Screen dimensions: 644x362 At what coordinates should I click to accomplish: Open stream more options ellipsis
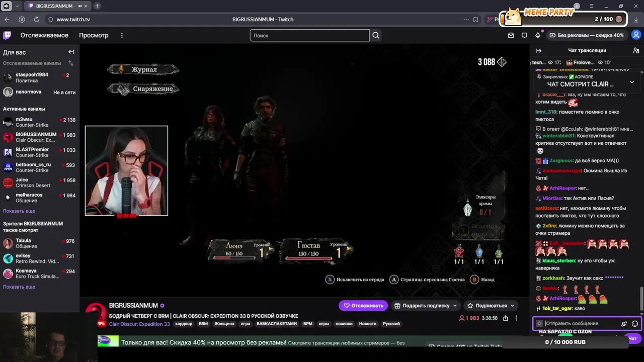(x=516, y=318)
